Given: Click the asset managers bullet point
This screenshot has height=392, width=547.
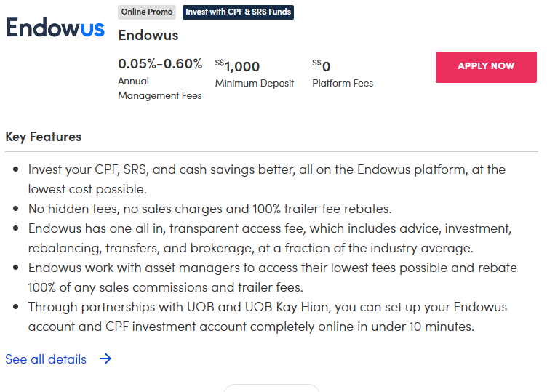Looking at the screenshot, I should tap(272, 277).
